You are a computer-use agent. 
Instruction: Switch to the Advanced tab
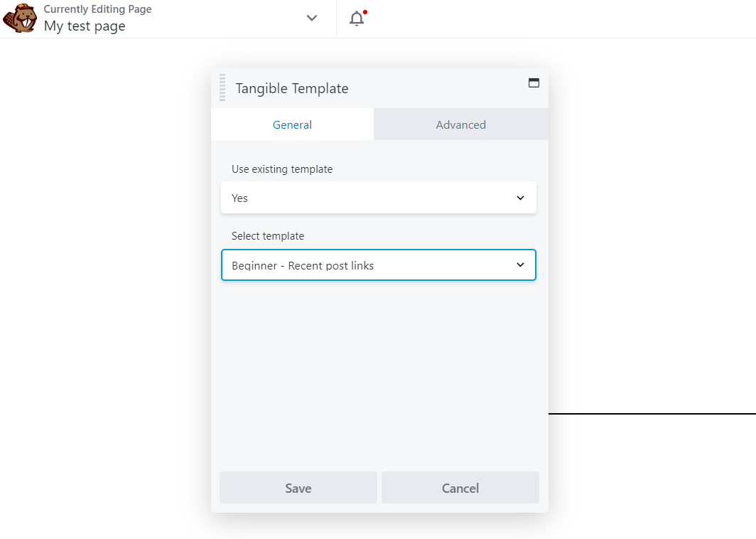point(461,124)
